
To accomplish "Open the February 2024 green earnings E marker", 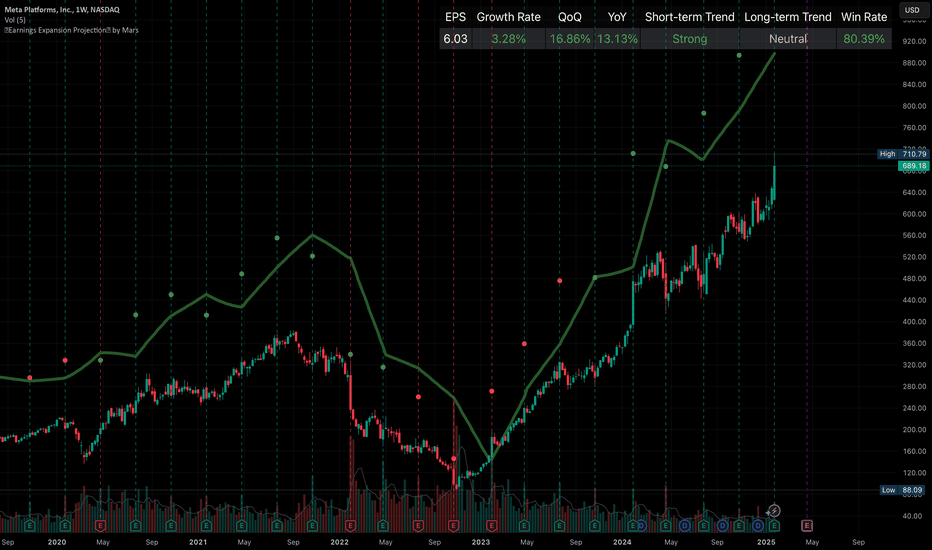I will click(632, 526).
